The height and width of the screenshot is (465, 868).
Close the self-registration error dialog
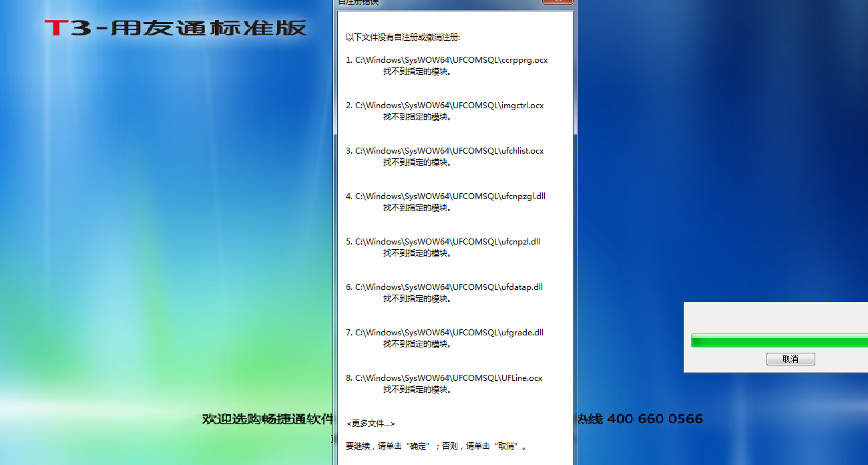click(x=558, y=2)
